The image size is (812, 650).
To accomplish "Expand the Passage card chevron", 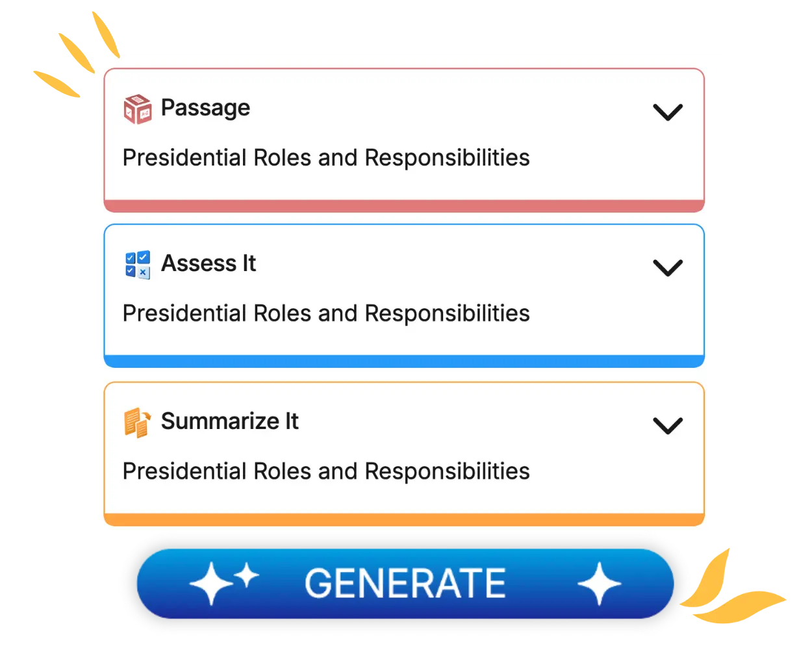I will tap(667, 112).
